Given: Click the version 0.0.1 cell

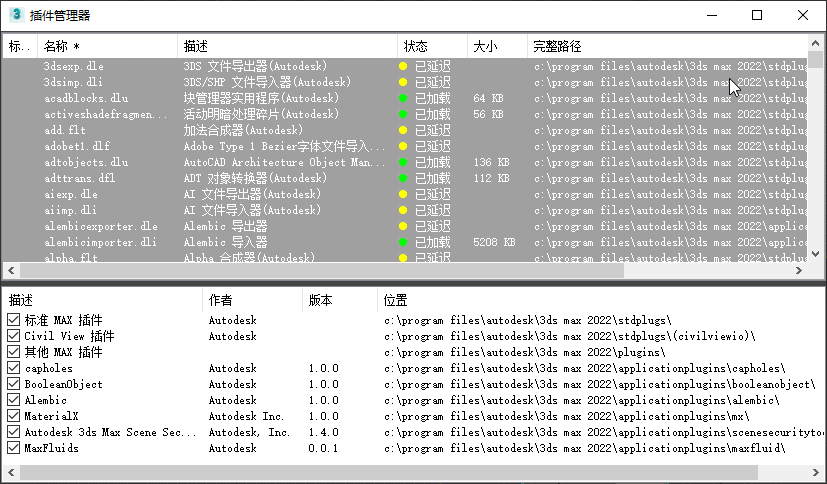Looking at the screenshot, I should point(323,448).
